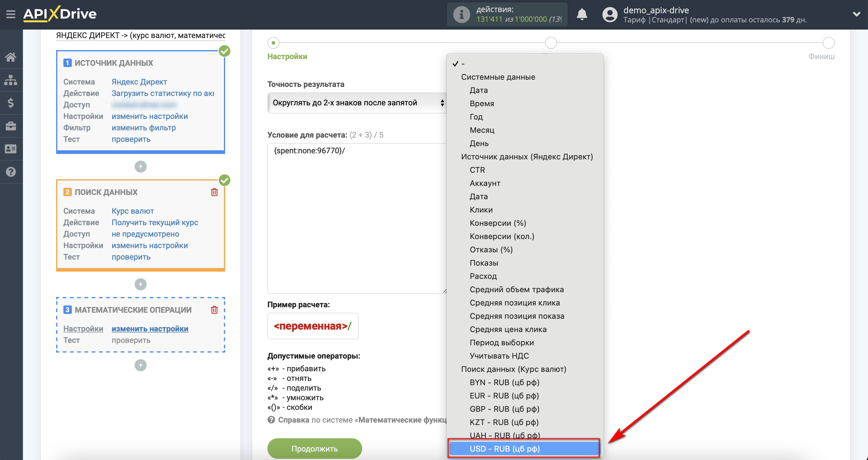Click Получить текущий курс link
The image size is (868, 460).
pos(155,222)
